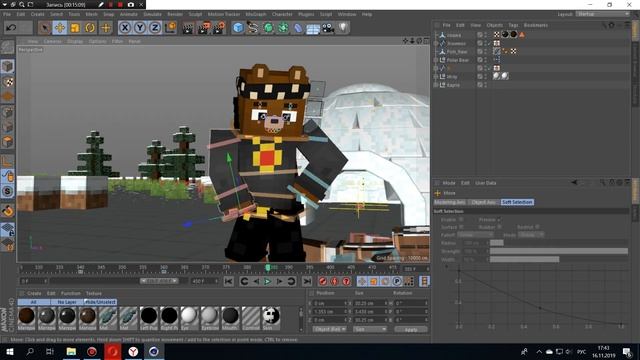The image size is (640, 360).
Task: Click the Render View clapperboard icon
Action: coord(188,28)
